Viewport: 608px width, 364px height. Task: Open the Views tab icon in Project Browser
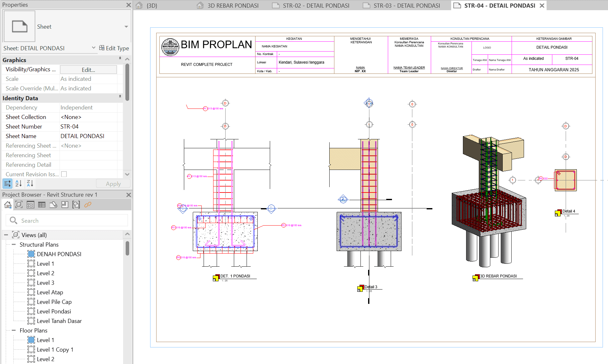19,205
